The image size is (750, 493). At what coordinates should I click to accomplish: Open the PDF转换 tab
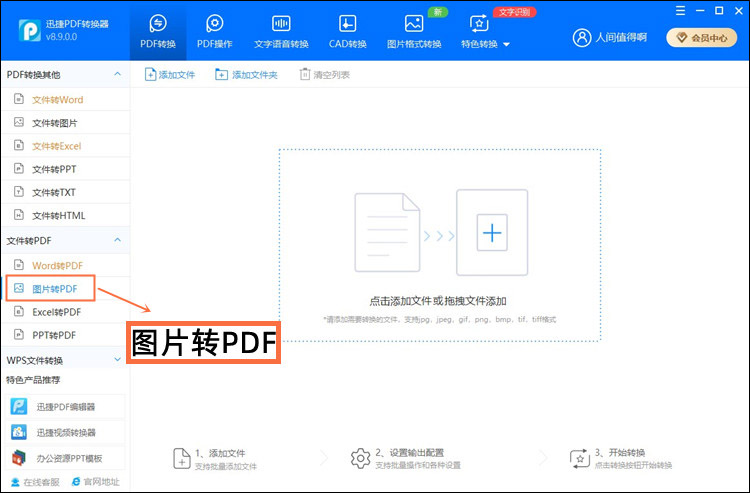point(158,32)
